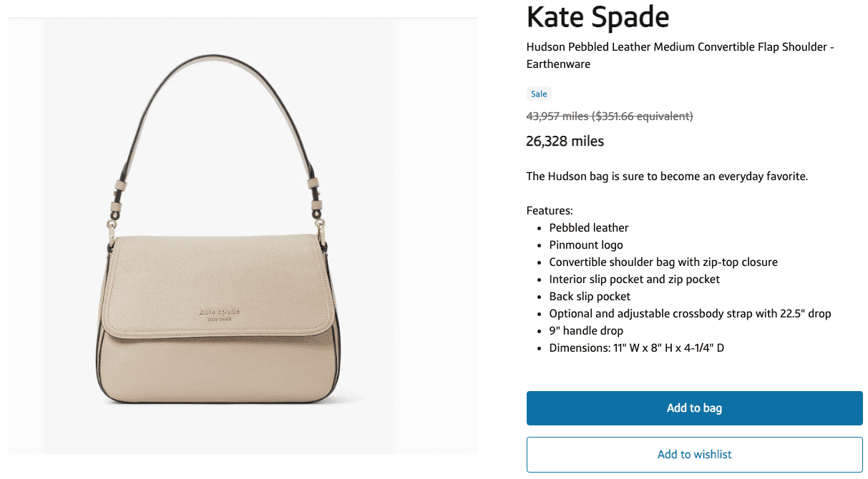Click the Add to wishlist button
Image resolution: width=868 pixels, height=479 pixels.
tap(693, 454)
